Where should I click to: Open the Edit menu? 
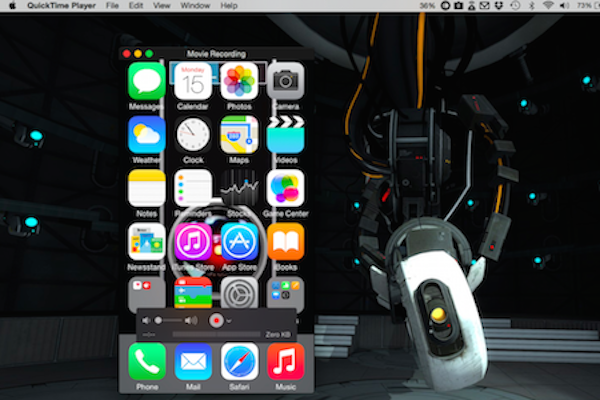(x=136, y=6)
